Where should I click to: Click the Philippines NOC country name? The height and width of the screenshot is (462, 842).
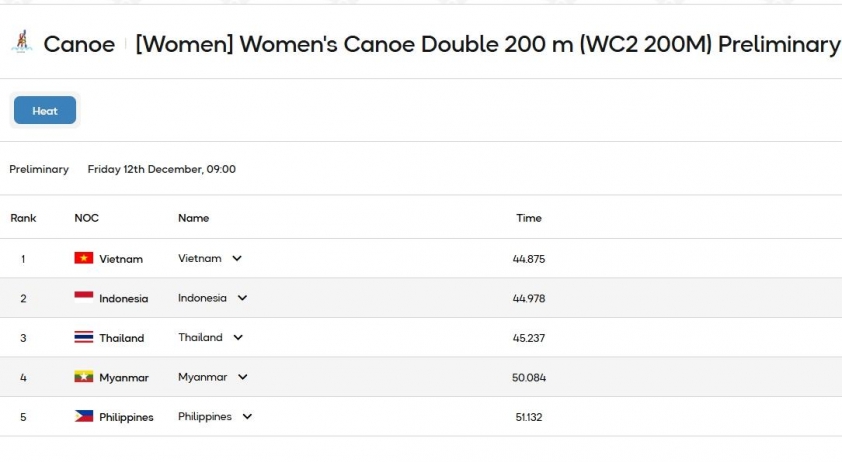(x=126, y=417)
